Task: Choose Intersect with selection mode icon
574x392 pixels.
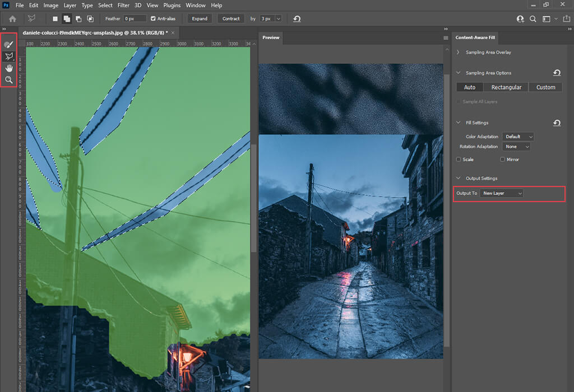Action: click(x=90, y=18)
